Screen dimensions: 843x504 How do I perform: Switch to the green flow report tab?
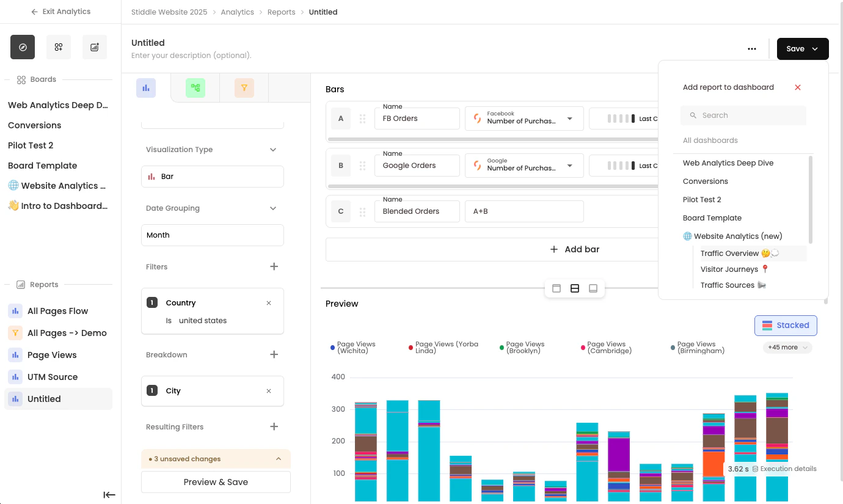coord(195,88)
